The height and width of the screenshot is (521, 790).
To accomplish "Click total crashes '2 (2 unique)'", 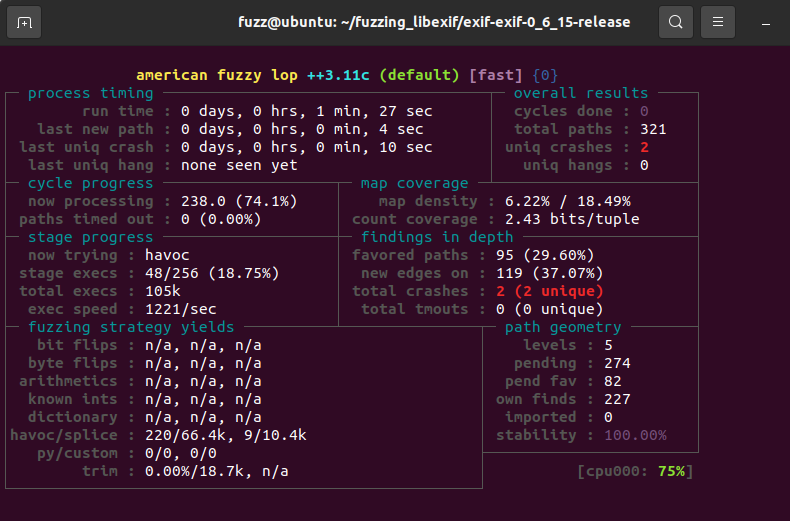I will tap(550, 291).
